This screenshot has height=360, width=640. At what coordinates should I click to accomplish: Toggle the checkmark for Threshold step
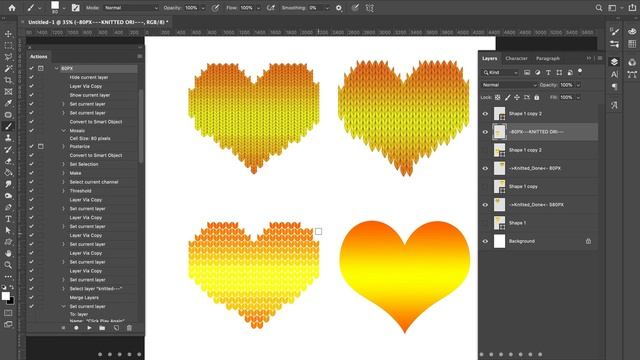coord(31,191)
